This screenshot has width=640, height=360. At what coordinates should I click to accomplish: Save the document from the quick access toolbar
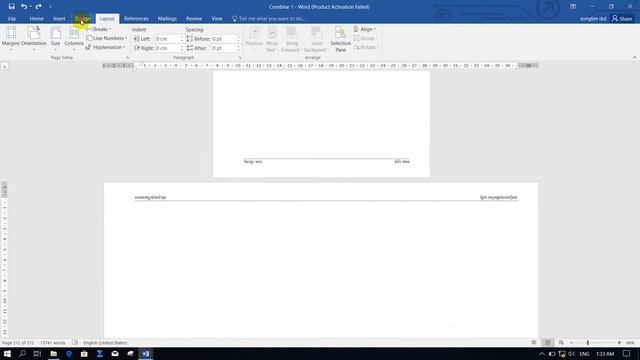[x=11, y=7]
